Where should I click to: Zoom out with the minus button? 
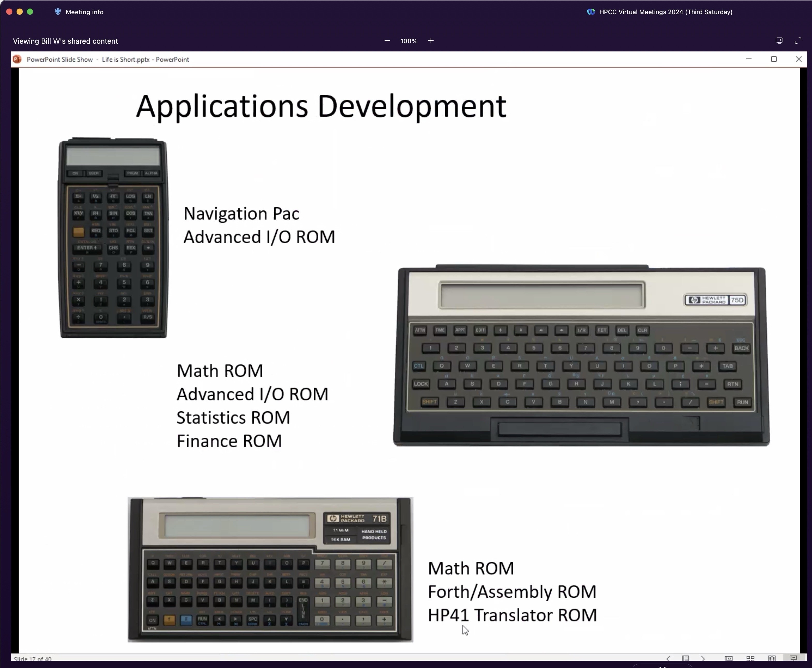tap(387, 41)
